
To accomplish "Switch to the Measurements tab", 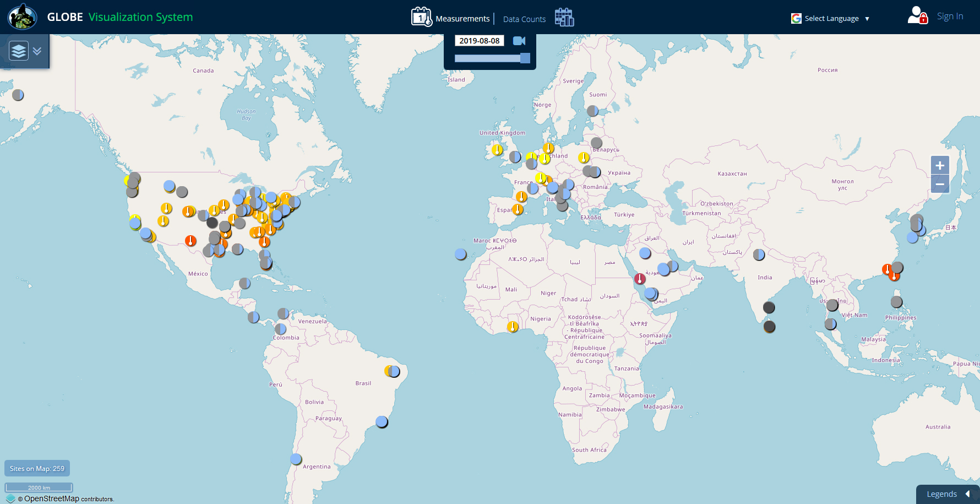I will 462,19.
